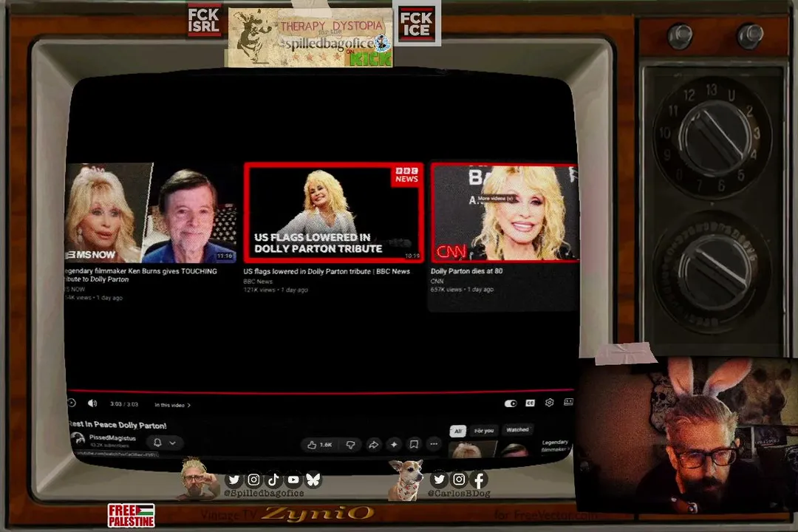This screenshot has height=532, width=798.
Task: Click the 'BBC News' channel name under the video
Action: [x=258, y=281]
